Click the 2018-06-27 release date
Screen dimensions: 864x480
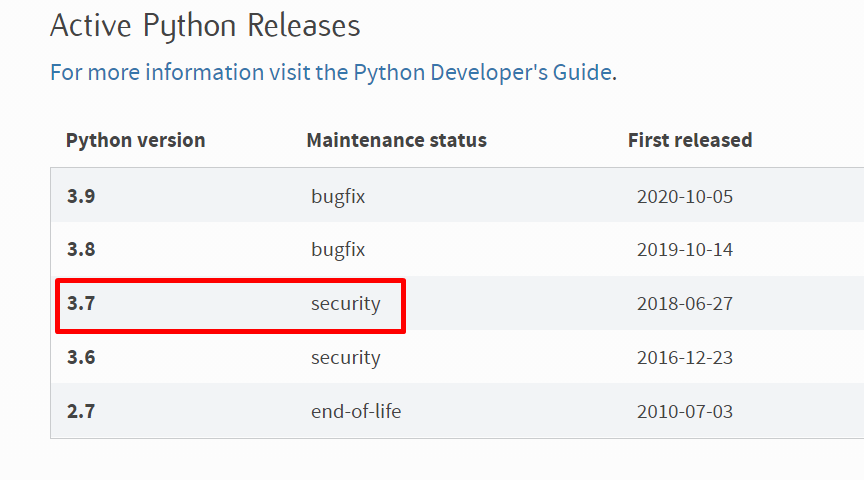point(685,304)
